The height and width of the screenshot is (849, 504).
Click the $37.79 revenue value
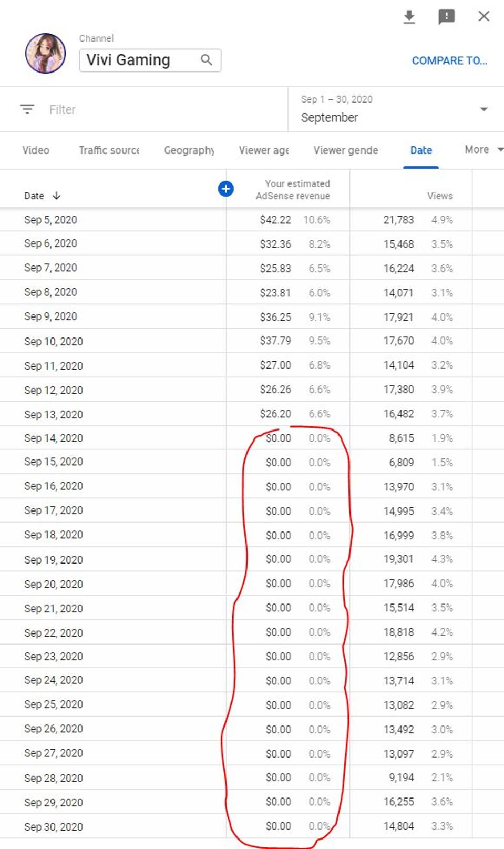tap(275, 341)
